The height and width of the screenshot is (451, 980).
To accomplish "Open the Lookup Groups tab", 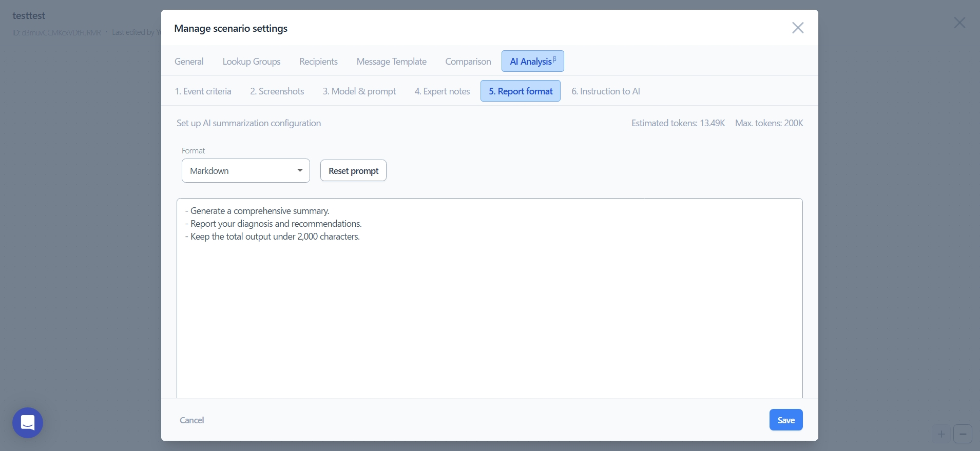I will tap(252, 62).
